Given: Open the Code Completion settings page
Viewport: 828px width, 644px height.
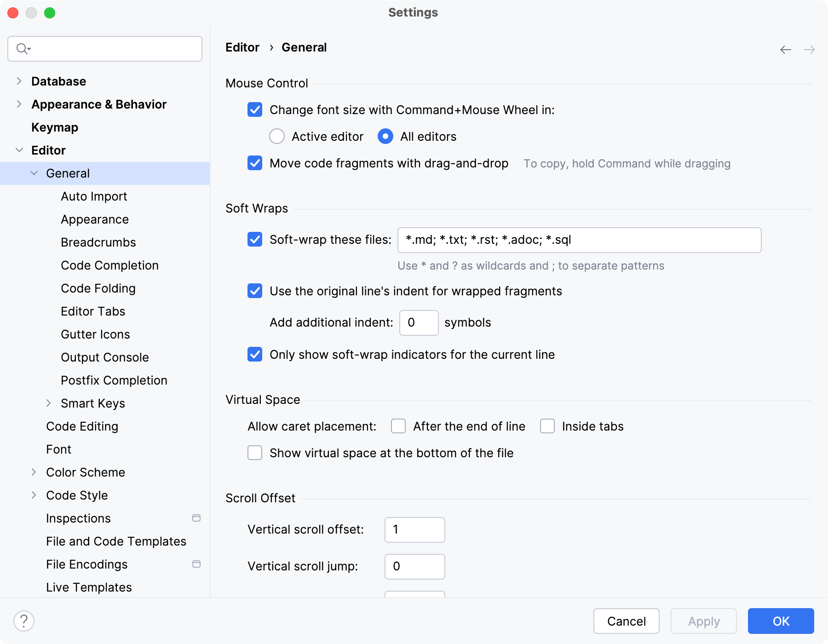Looking at the screenshot, I should point(109,265).
